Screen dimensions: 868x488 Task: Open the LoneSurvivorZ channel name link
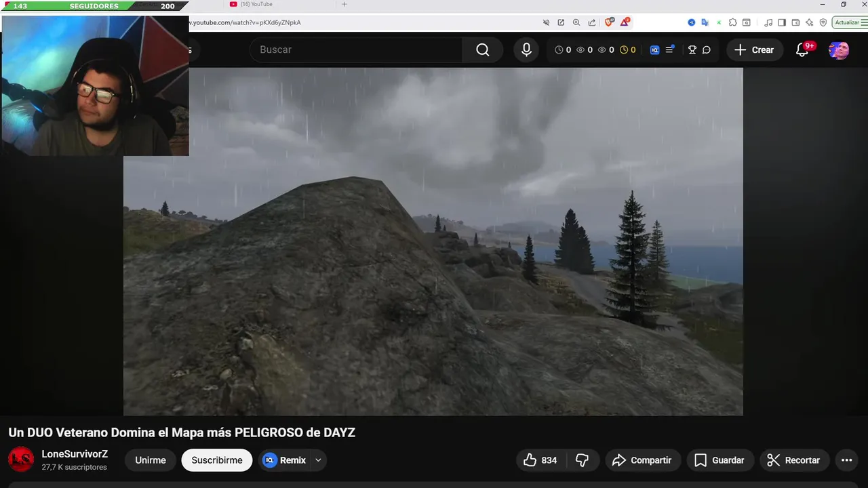point(75,454)
